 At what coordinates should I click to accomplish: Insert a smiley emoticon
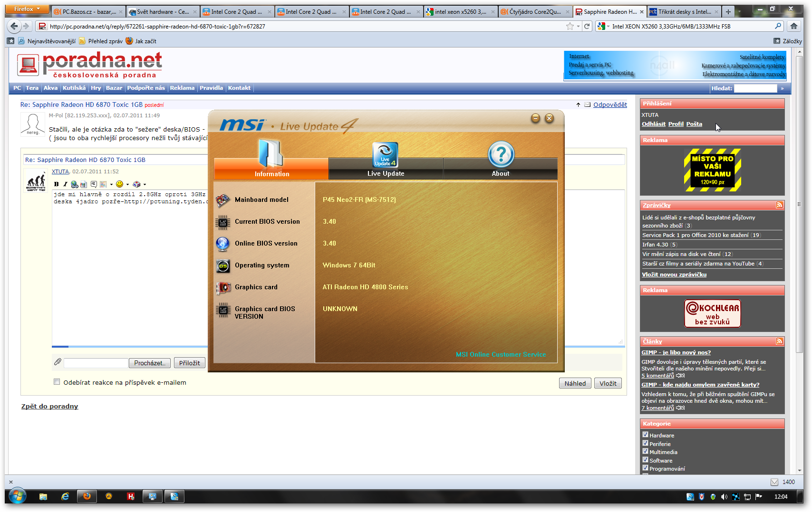[120, 184]
